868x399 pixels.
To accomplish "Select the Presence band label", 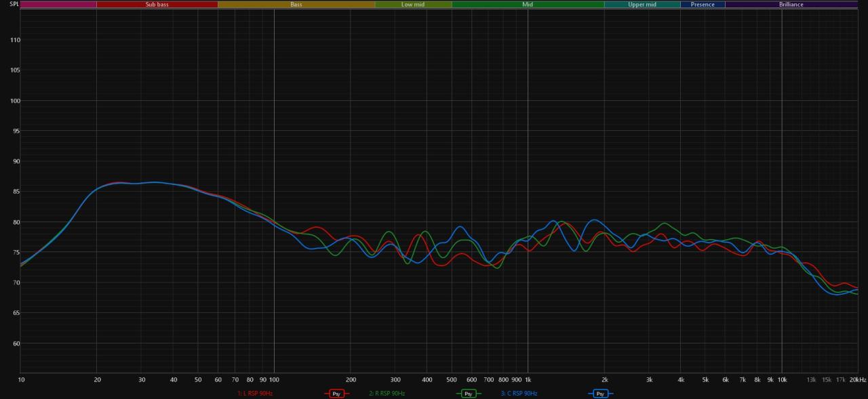I will (x=703, y=4).
